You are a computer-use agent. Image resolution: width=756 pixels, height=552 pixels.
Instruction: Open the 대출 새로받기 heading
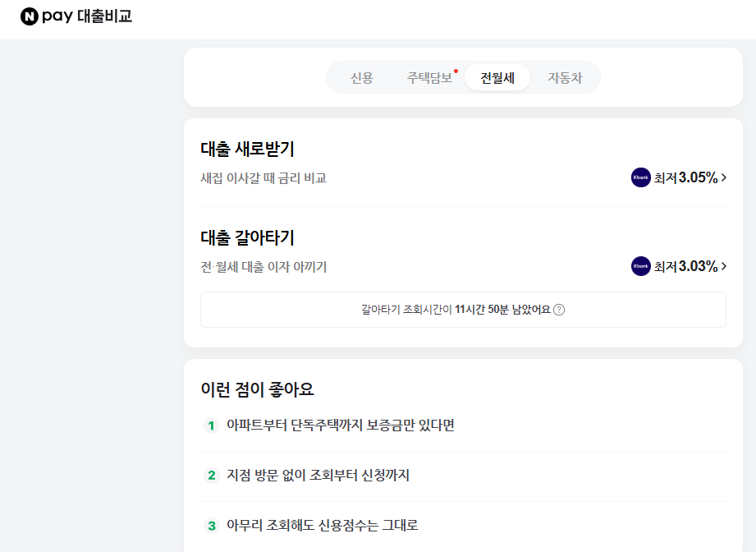pyautogui.click(x=247, y=149)
